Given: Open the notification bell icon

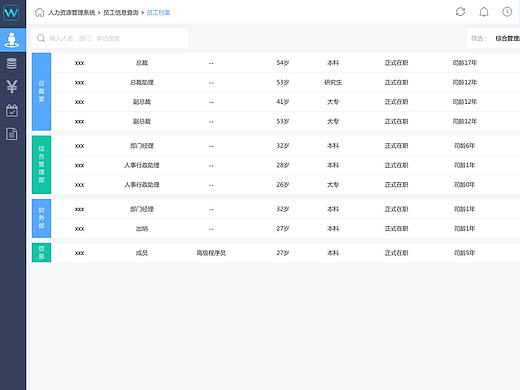Looking at the screenshot, I should (x=484, y=12).
